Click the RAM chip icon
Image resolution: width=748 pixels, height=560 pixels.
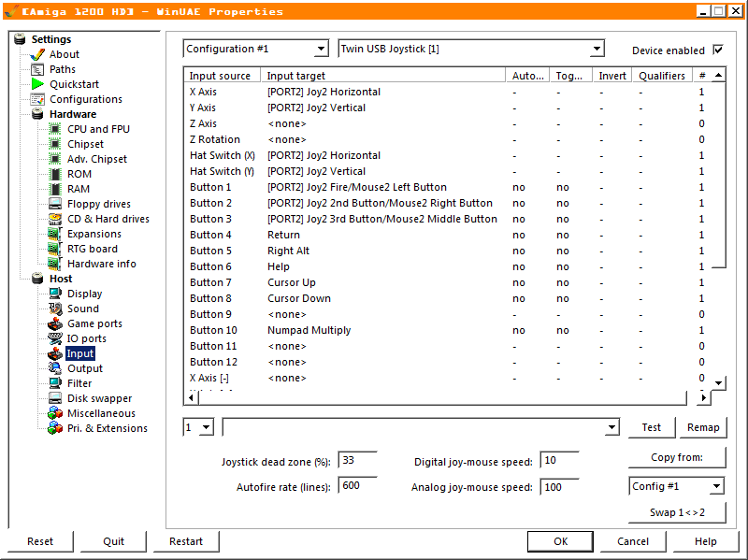55,189
